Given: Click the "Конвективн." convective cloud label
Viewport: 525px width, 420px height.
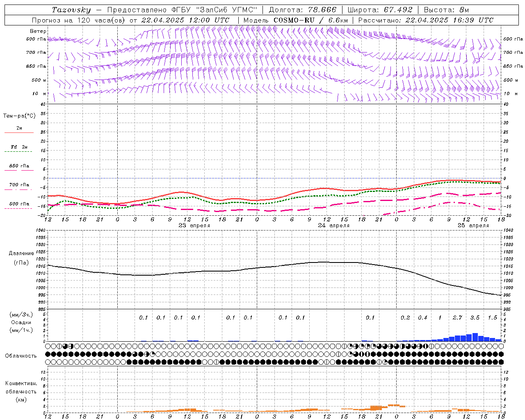Looking at the screenshot, I should 21,383.
